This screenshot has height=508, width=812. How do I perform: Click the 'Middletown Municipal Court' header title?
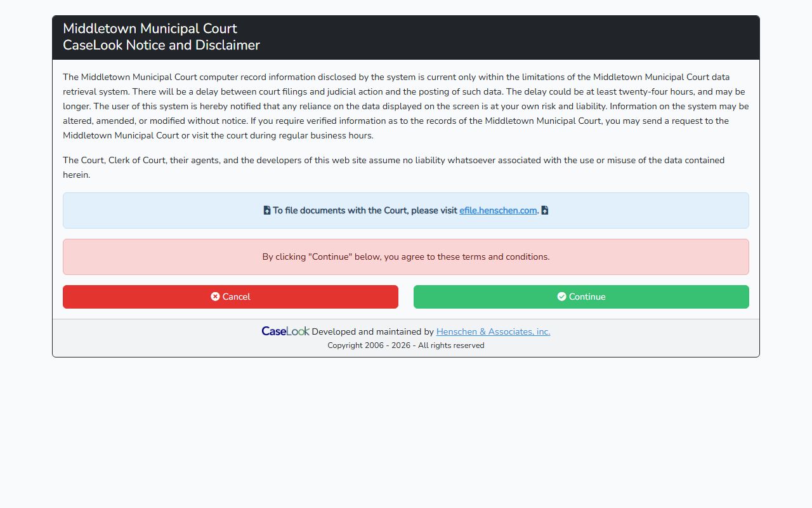150,29
